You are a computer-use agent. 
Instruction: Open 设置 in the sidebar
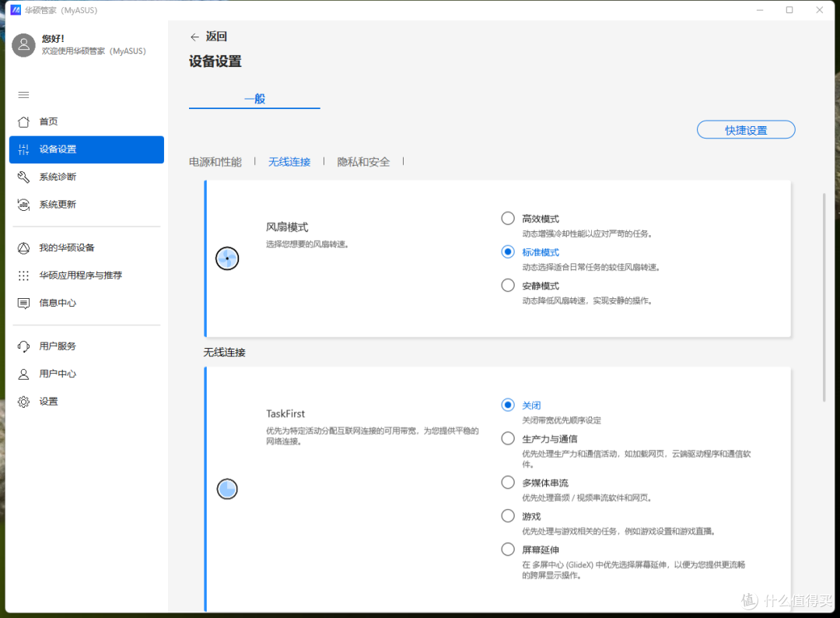(86, 402)
